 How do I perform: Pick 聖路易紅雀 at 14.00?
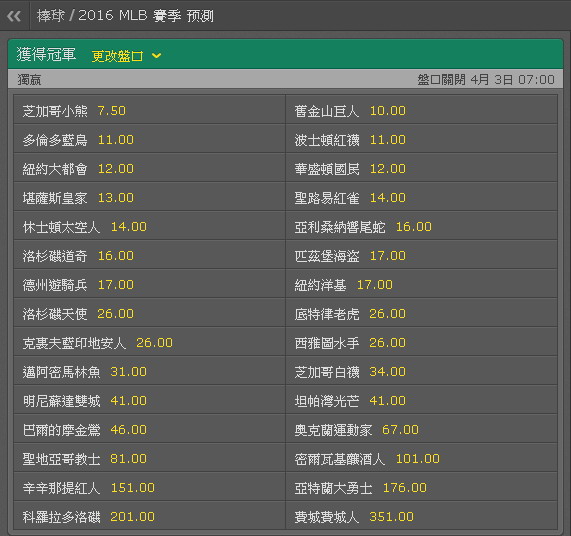pos(421,197)
